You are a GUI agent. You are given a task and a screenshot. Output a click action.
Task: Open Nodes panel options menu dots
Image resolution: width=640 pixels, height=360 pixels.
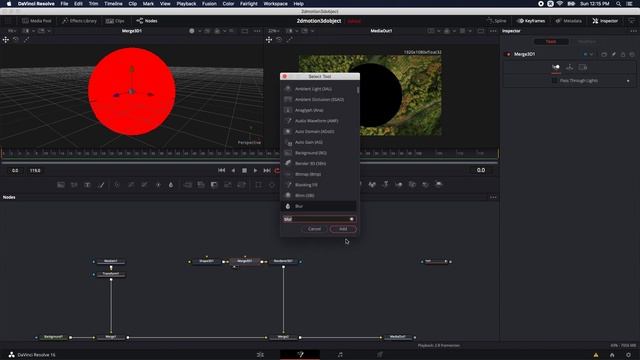pos(493,197)
